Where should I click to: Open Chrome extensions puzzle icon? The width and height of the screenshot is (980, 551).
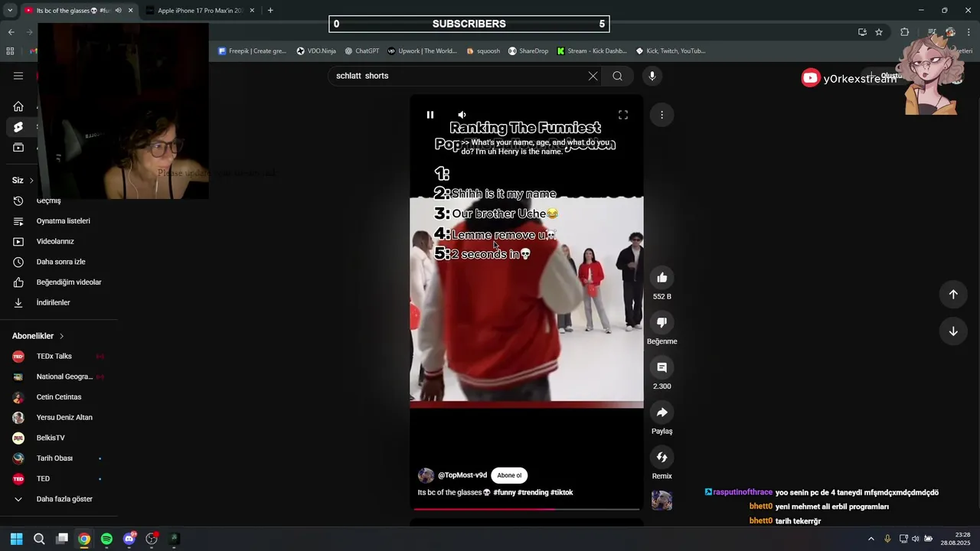click(x=905, y=32)
